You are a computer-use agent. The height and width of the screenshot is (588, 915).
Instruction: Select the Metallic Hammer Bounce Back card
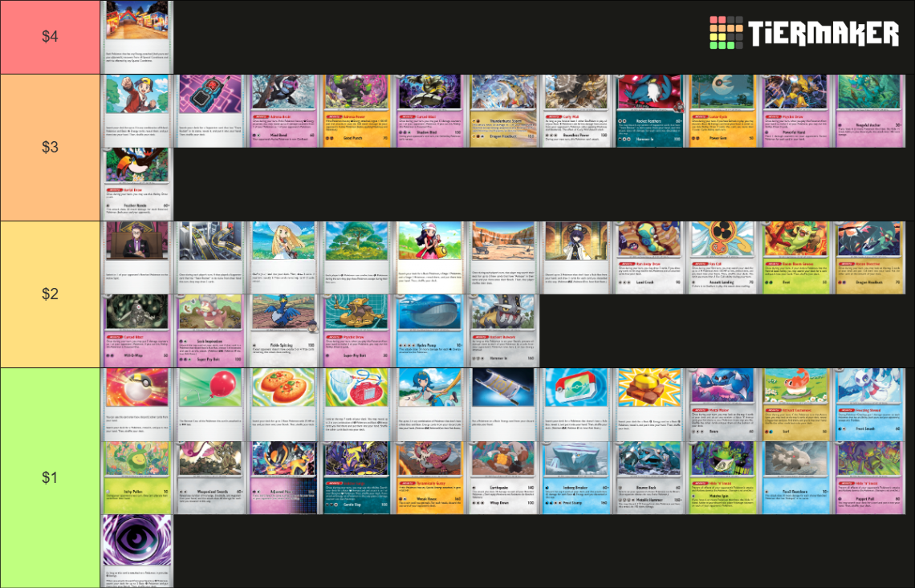[649, 478]
